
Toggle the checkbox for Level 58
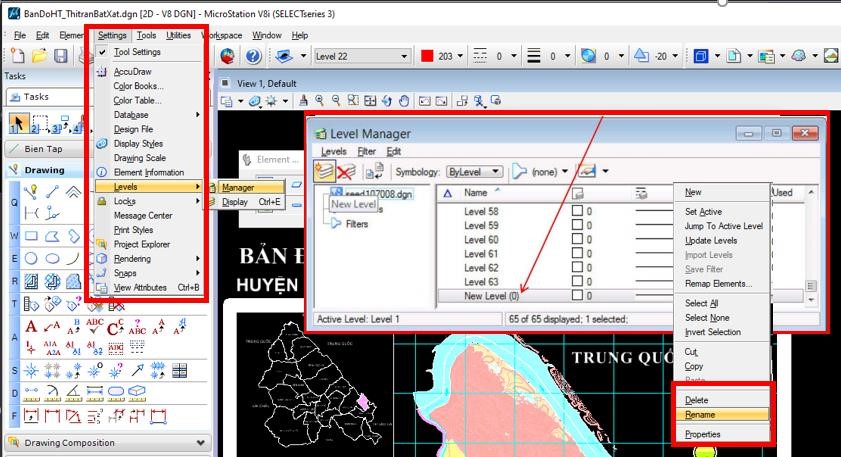(x=577, y=212)
